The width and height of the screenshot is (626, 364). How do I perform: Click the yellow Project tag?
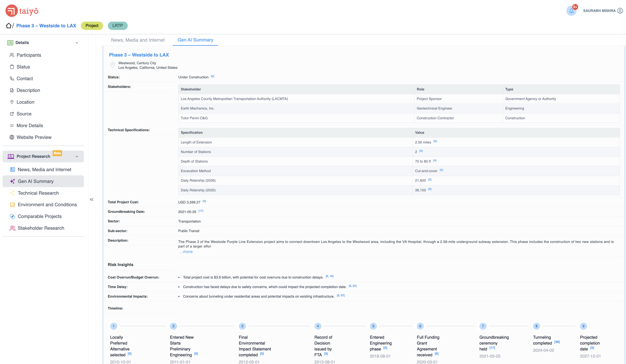[92, 26]
